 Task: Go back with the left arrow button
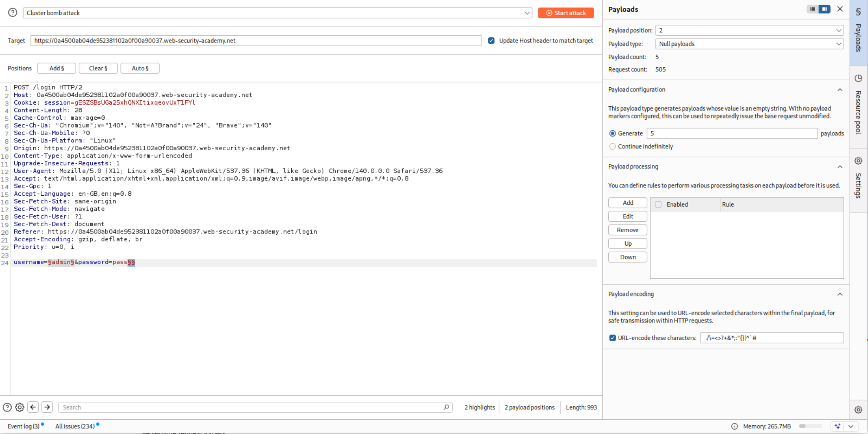tap(33, 407)
